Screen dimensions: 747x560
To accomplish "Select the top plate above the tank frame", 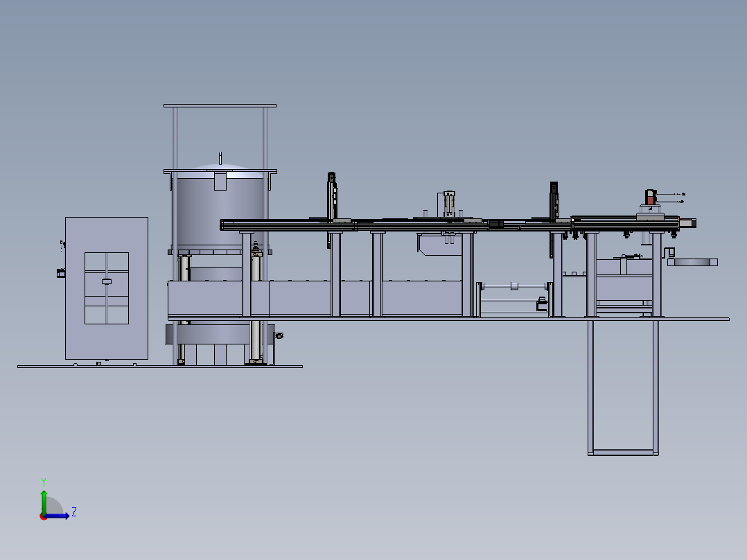I will click(220, 106).
